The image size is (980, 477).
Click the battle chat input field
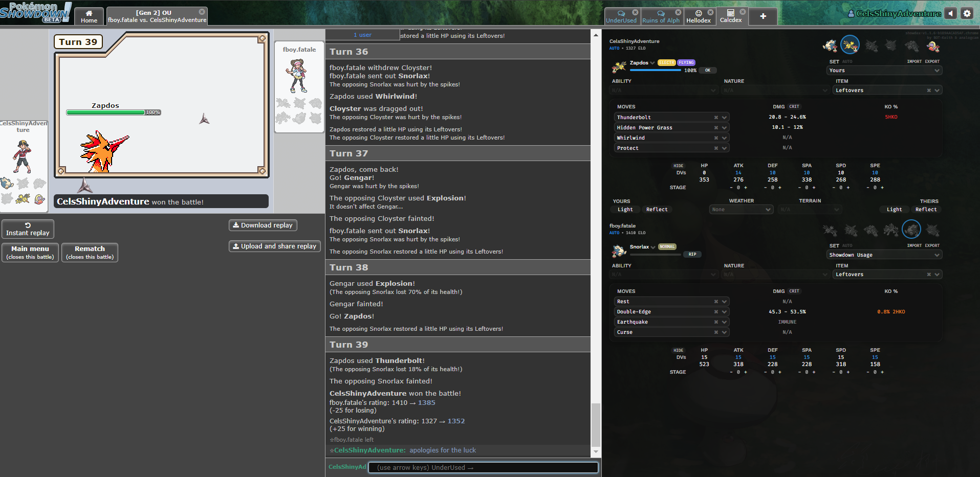coord(483,468)
